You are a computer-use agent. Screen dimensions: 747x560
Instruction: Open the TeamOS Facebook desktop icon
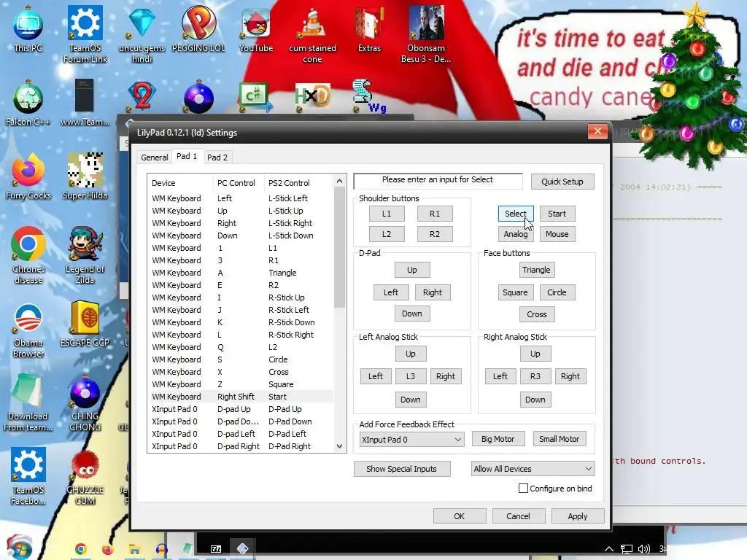pos(28,477)
